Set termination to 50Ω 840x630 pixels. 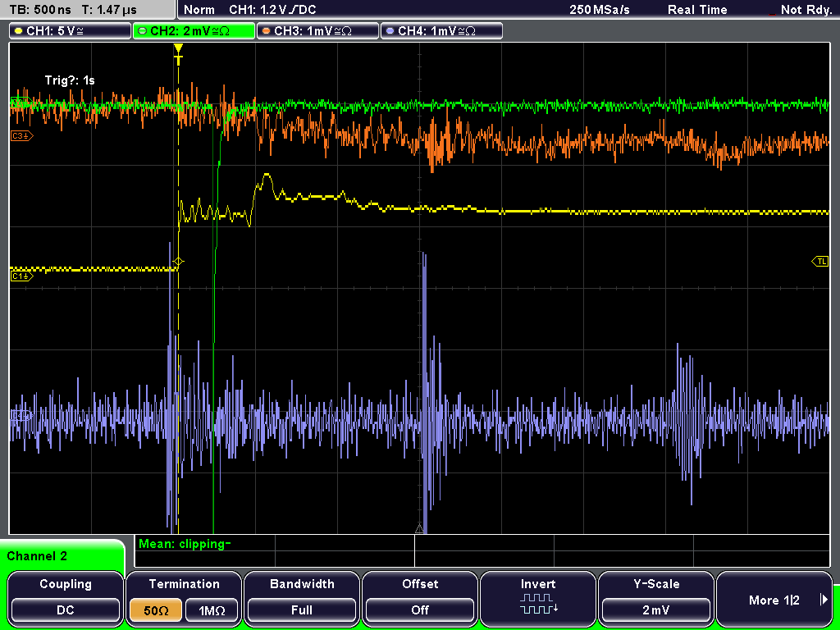coord(156,610)
